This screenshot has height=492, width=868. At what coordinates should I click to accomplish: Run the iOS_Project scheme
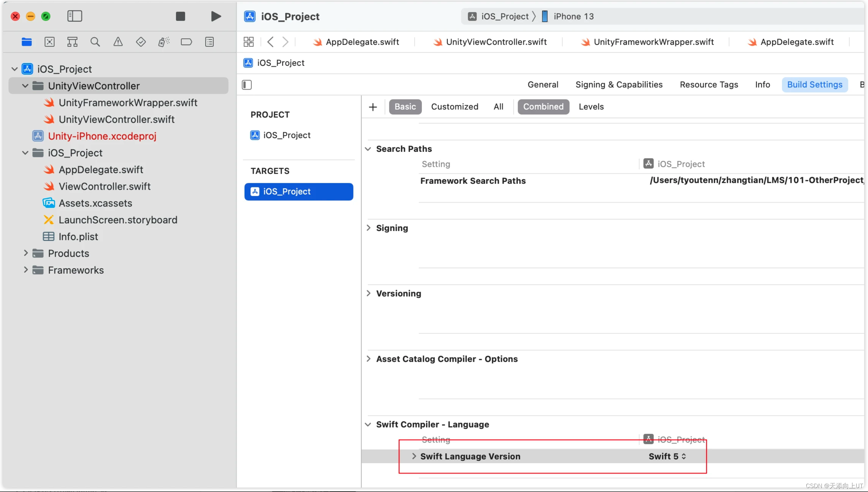(x=216, y=16)
